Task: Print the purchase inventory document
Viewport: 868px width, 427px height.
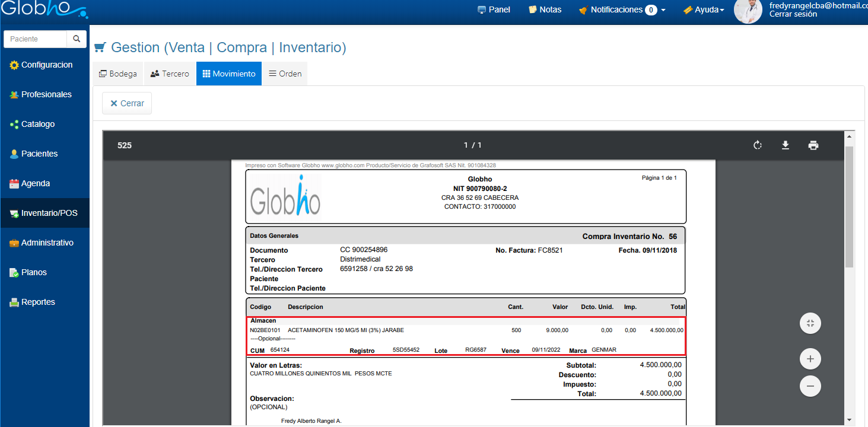Action: [x=813, y=145]
